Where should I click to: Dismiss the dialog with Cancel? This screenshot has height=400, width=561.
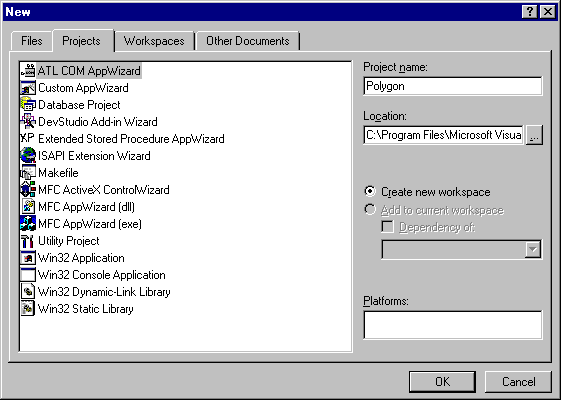(518, 382)
